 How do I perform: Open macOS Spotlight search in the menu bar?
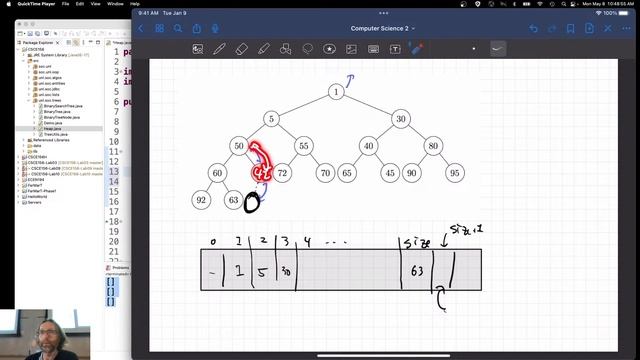564,4
